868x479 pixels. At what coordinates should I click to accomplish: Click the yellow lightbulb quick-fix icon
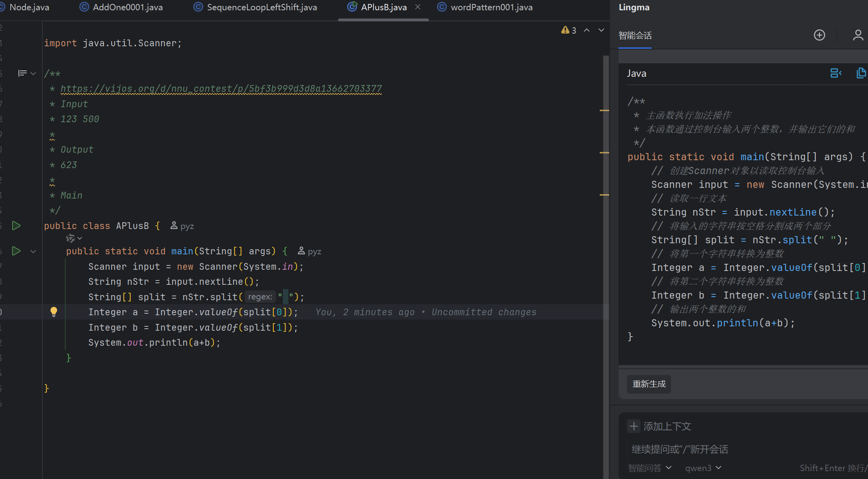click(x=54, y=312)
